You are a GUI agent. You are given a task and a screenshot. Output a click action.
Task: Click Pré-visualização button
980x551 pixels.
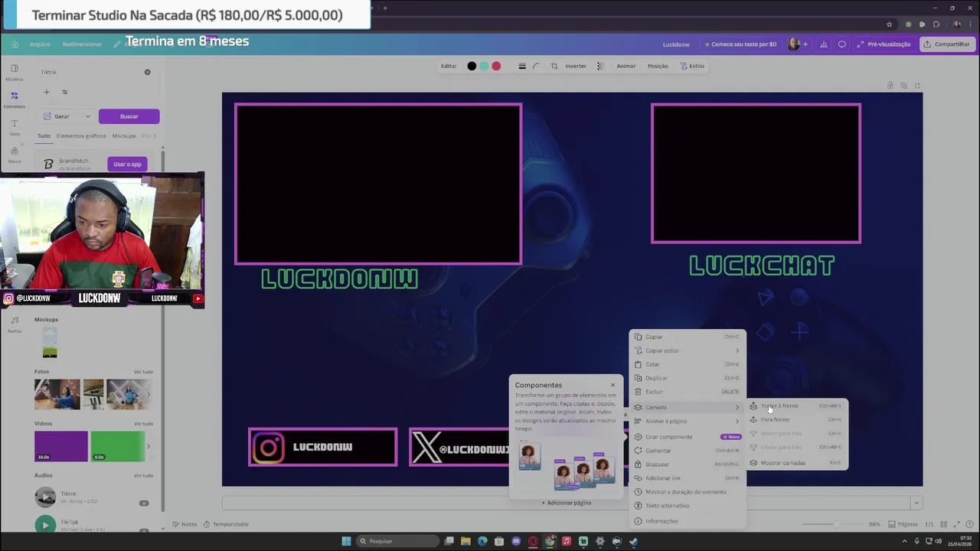coord(884,44)
